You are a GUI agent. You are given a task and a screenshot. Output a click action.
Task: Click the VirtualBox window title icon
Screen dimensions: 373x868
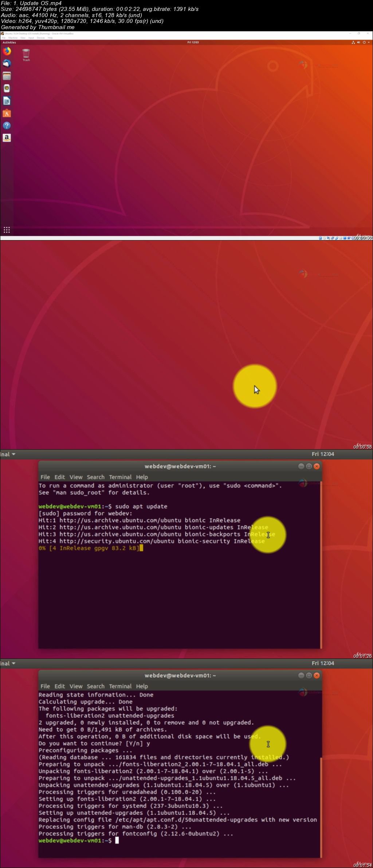pos(3,33)
